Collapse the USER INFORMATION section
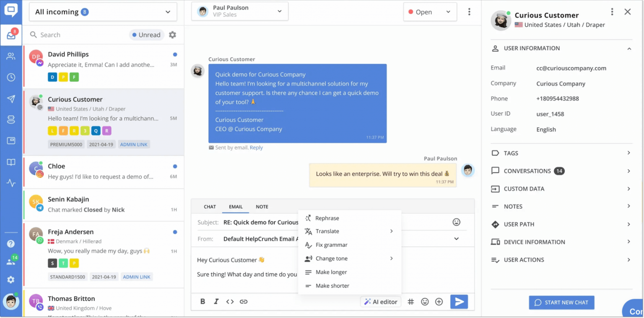The height and width of the screenshot is (318, 644). tap(629, 48)
